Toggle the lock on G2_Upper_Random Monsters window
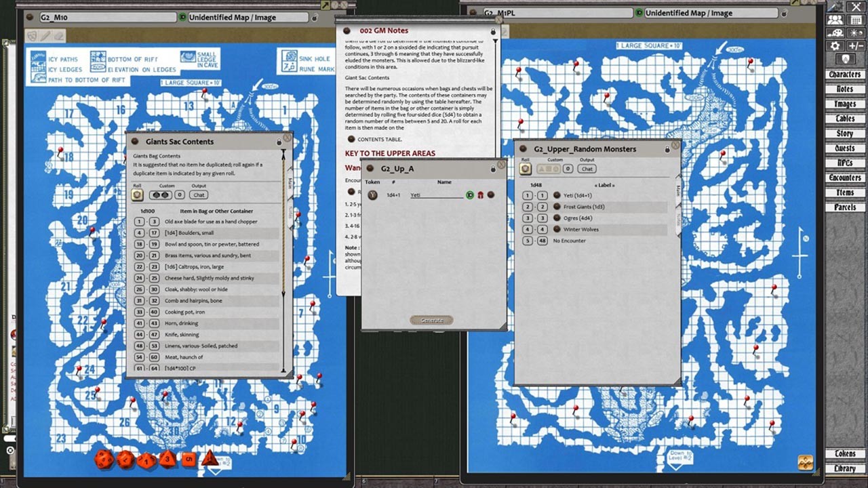The width and height of the screenshot is (868, 488). (x=667, y=148)
